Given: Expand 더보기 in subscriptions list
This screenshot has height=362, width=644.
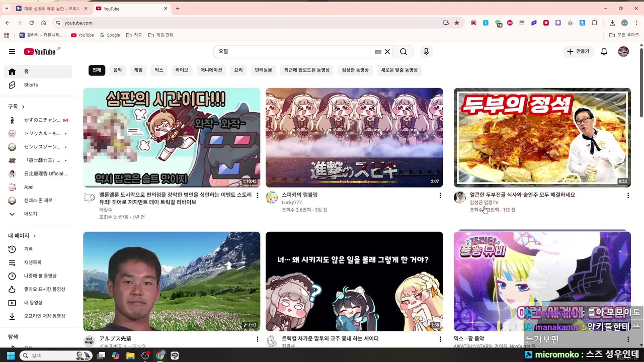Looking at the screenshot, I should point(38,214).
